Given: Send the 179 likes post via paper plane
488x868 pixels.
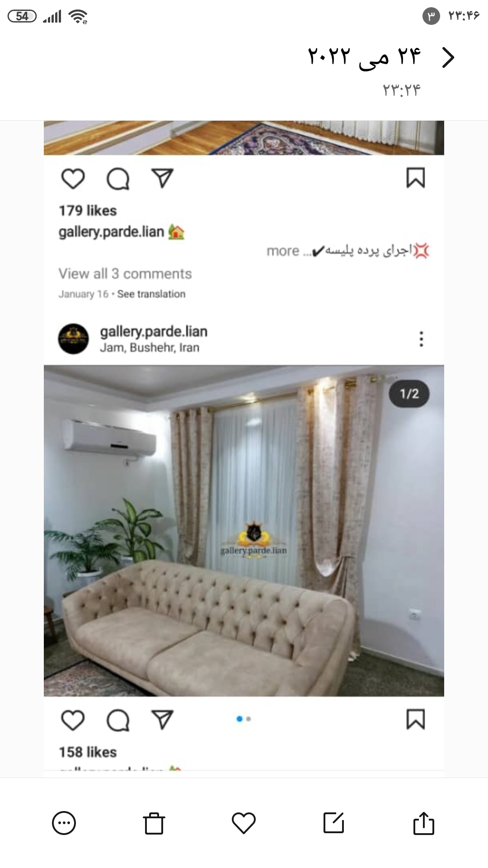Looking at the screenshot, I should 162,178.
